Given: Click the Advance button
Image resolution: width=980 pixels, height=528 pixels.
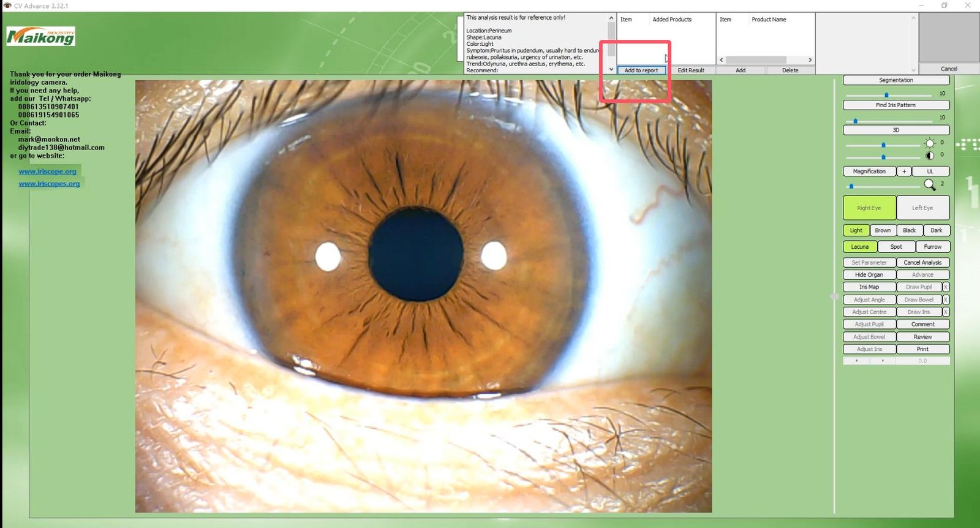Looking at the screenshot, I should 923,275.
